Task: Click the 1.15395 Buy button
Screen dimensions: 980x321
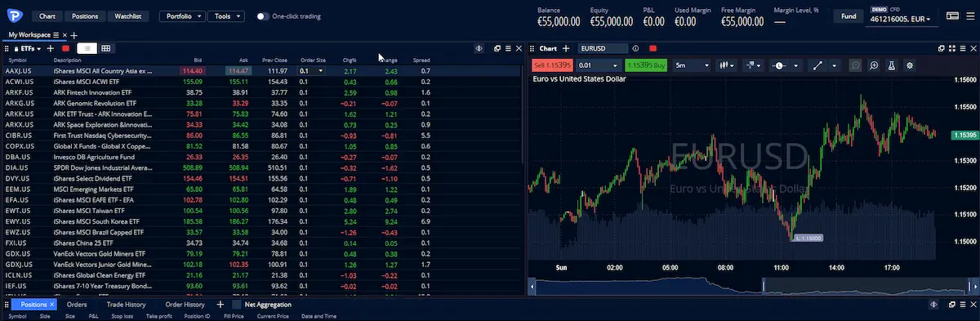Action: tap(646, 65)
